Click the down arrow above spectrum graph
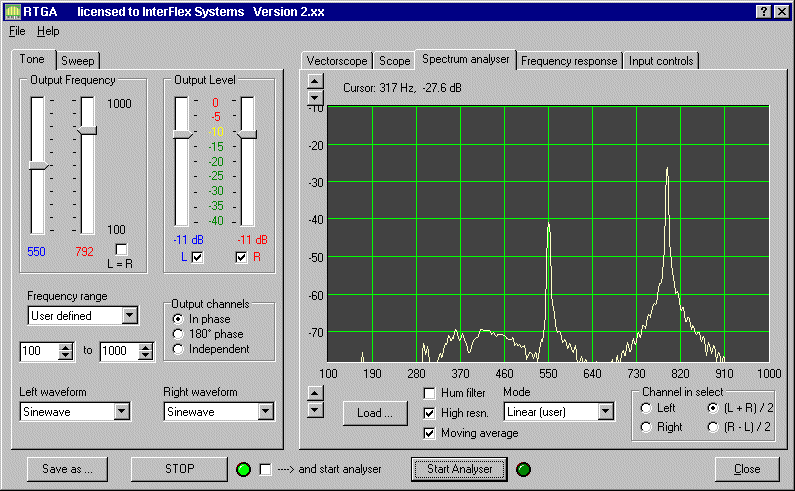This screenshot has width=795, height=491. click(315, 97)
